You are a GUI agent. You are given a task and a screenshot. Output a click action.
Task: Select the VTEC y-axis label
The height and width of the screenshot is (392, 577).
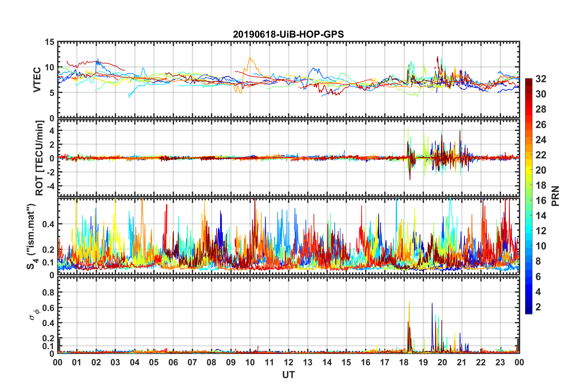coord(37,80)
